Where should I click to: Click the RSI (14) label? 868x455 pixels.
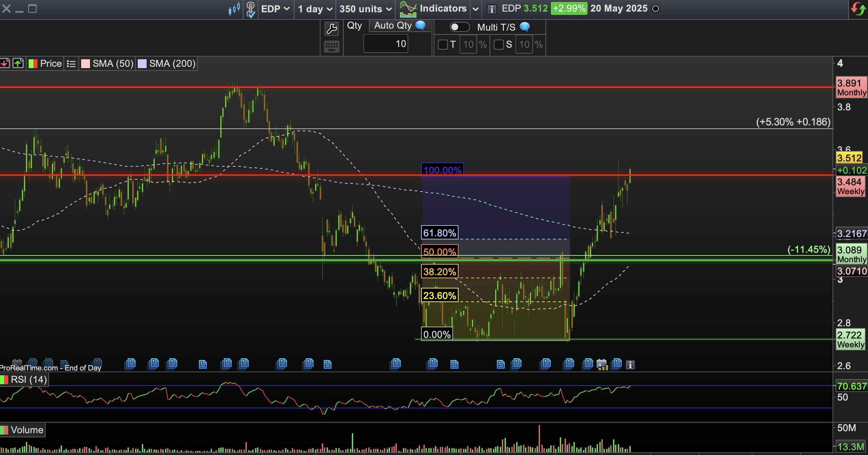pos(29,379)
